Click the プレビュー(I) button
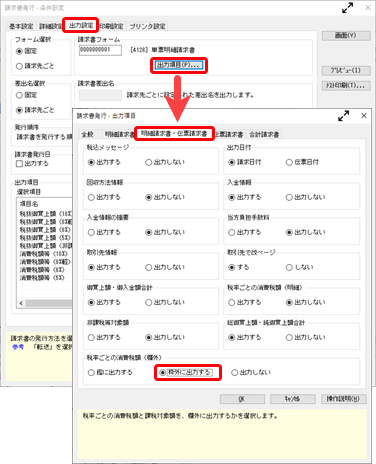The image size is (376, 464). (346, 71)
